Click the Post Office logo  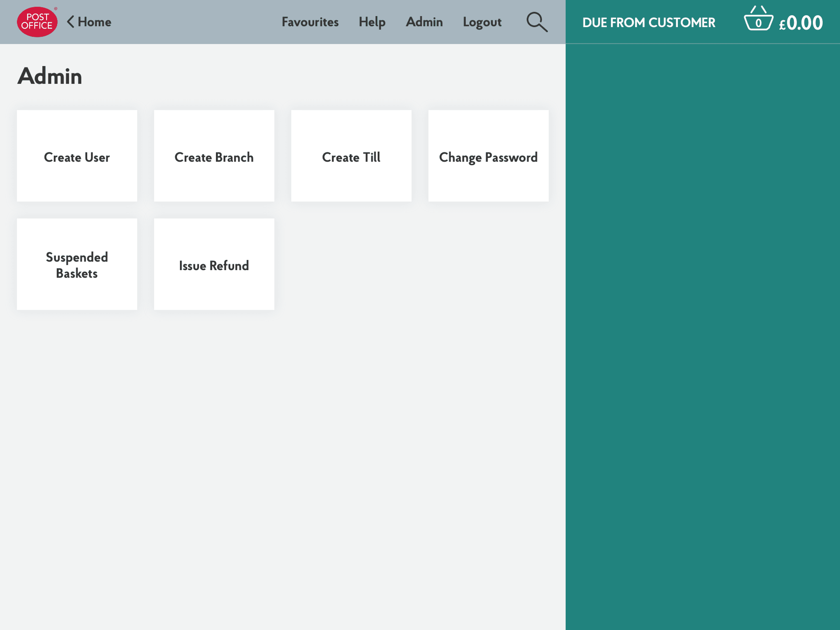[x=38, y=22]
